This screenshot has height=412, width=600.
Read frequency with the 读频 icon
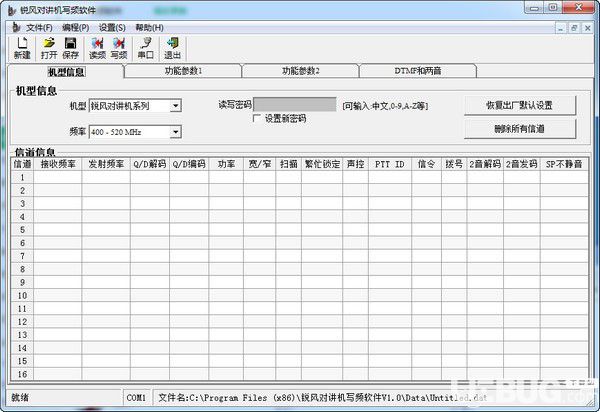[x=97, y=49]
